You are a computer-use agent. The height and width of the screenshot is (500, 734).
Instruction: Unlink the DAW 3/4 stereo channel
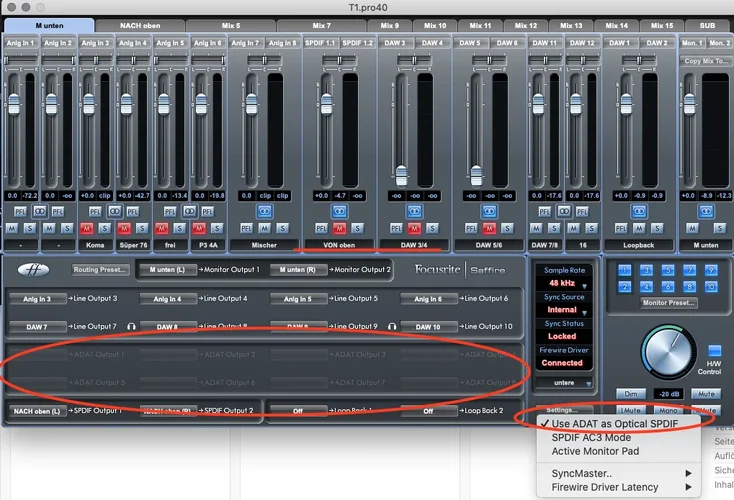(414, 212)
